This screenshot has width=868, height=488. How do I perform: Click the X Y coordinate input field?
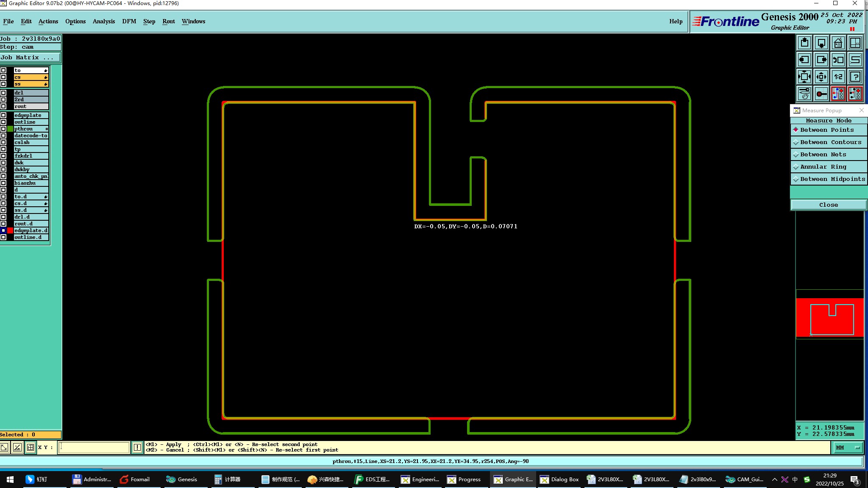[x=94, y=447]
